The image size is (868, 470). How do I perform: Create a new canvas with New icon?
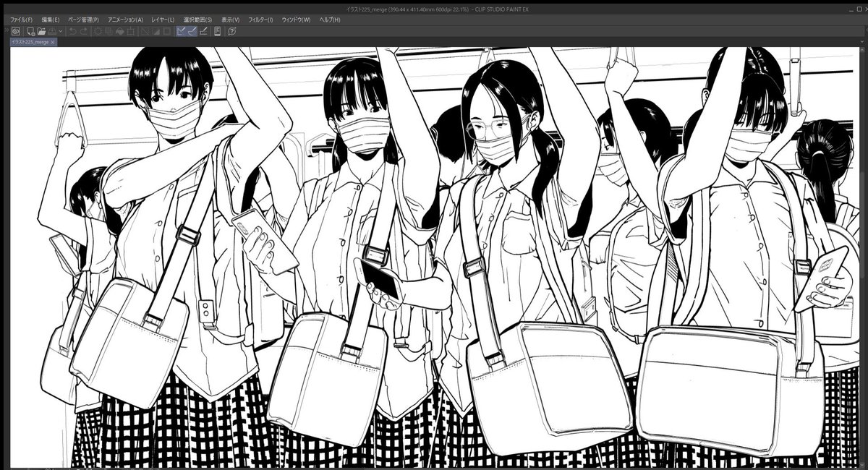(30, 31)
